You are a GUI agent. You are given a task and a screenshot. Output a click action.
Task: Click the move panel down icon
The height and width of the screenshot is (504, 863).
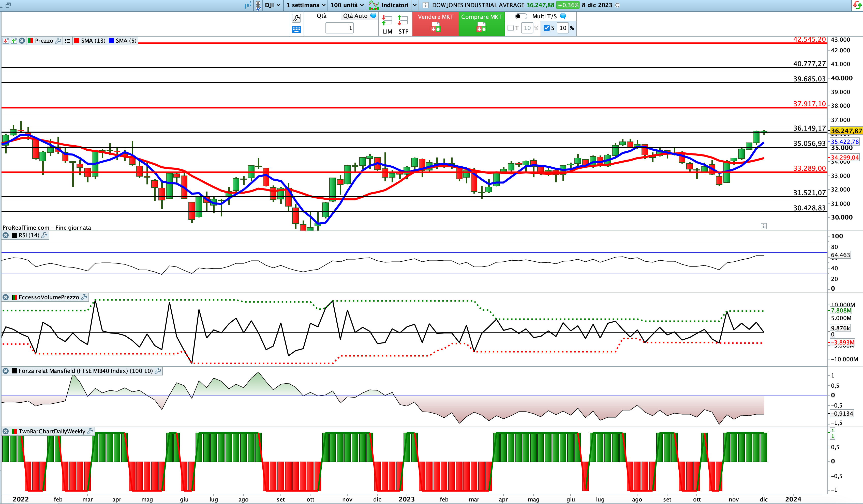(6, 41)
